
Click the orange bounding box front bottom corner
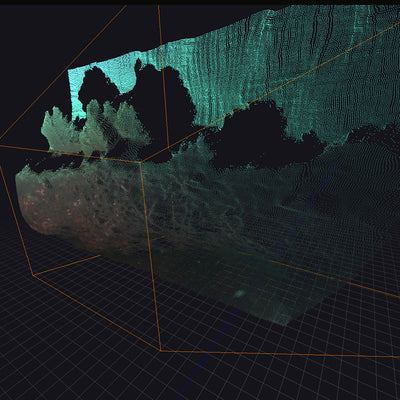click(161, 350)
